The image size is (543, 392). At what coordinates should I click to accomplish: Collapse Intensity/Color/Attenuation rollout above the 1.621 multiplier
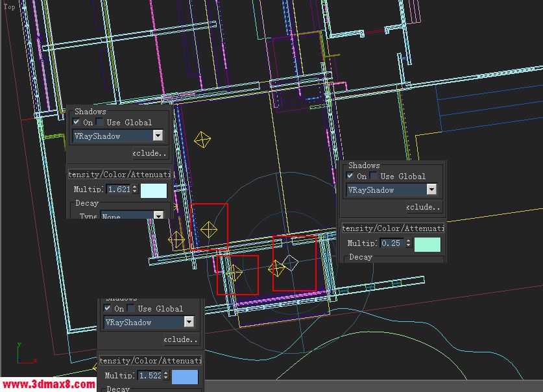pos(119,175)
